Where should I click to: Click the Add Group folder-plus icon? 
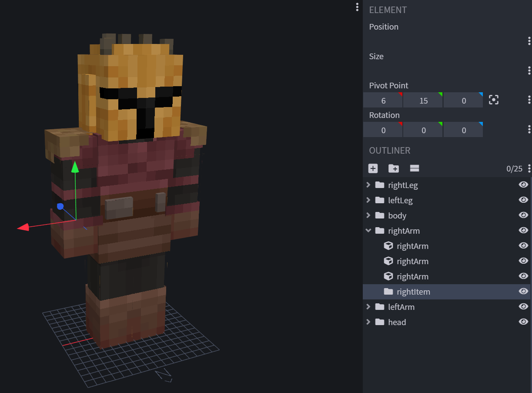tap(394, 168)
